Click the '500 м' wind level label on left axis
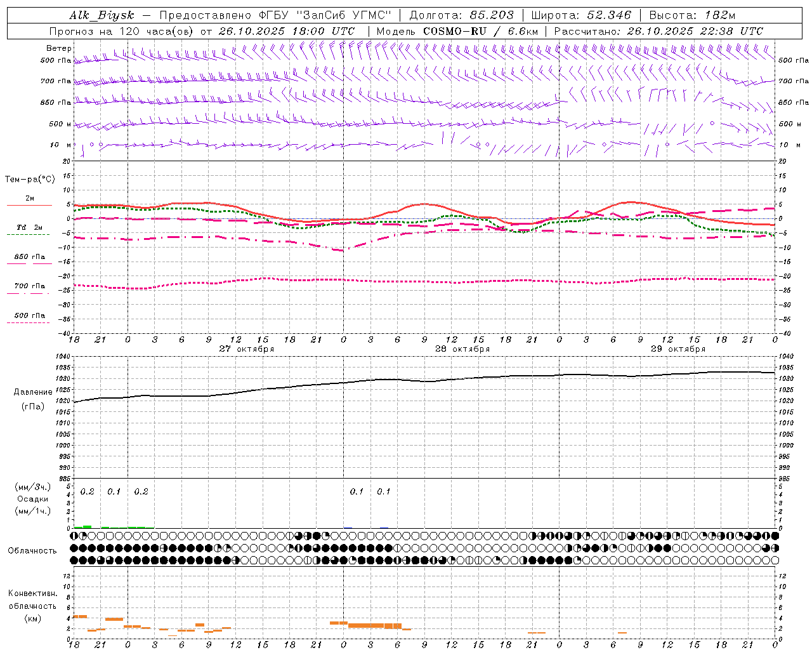Screen dimensions: 812x650 pos(60,124)
